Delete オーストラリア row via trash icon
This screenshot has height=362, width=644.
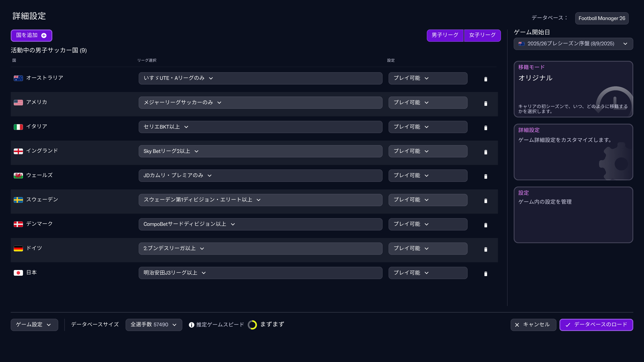tap(486, 79)
